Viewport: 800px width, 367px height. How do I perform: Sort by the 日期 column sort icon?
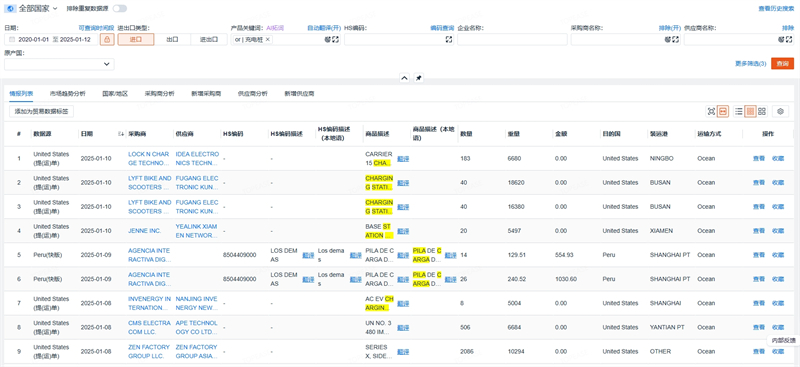point(121,134)
